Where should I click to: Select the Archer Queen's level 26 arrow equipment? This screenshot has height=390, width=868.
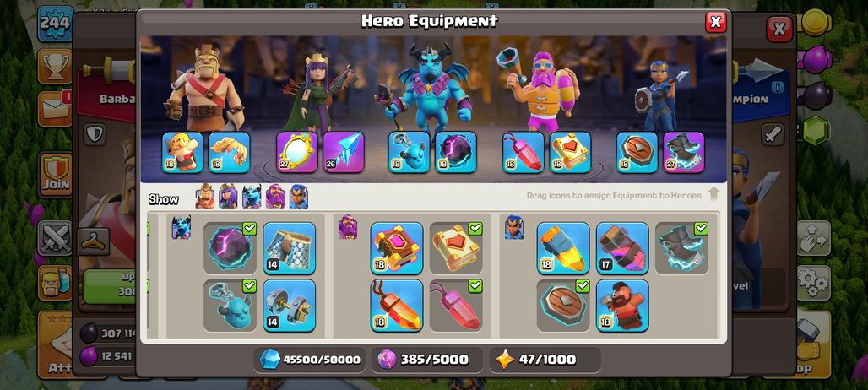pos(344,152)
